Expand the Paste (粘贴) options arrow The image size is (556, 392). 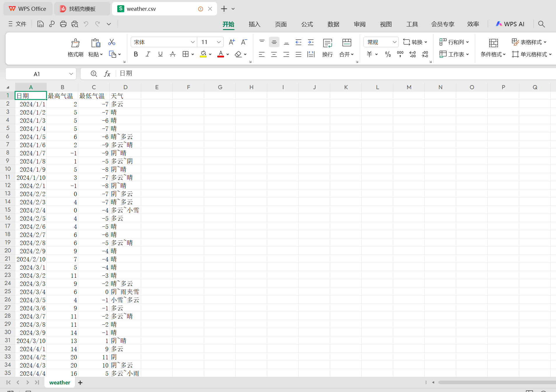coord(101,55)
